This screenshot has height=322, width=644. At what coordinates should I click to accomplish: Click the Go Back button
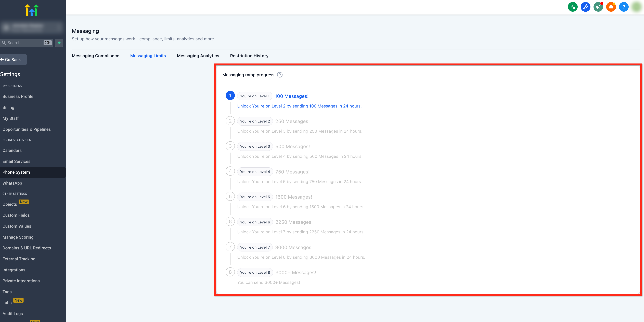click(x=13, y=60)
